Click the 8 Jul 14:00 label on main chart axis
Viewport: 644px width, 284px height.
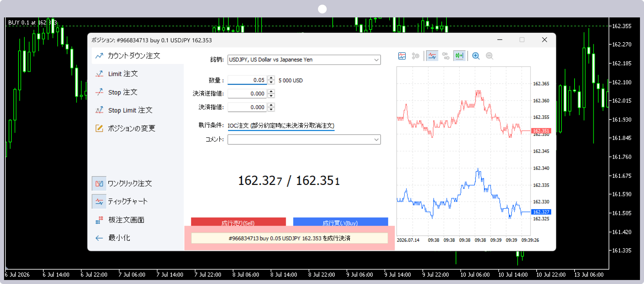point(284,275)
